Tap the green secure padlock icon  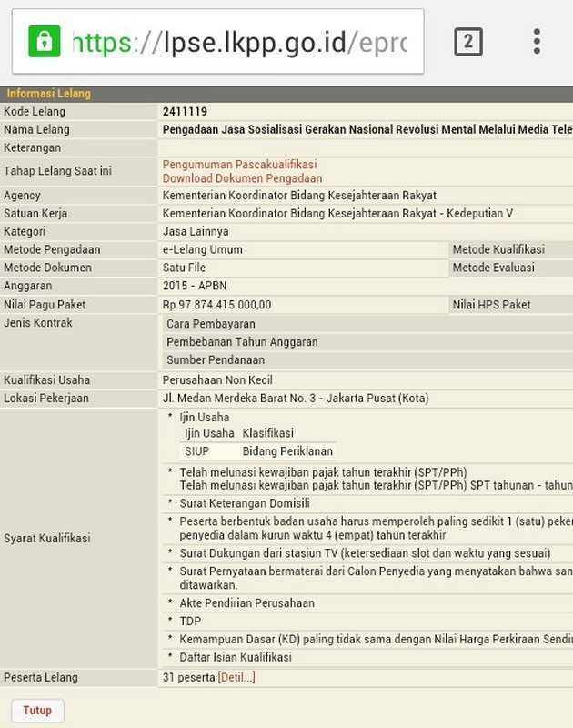click(x=44, y=41)
